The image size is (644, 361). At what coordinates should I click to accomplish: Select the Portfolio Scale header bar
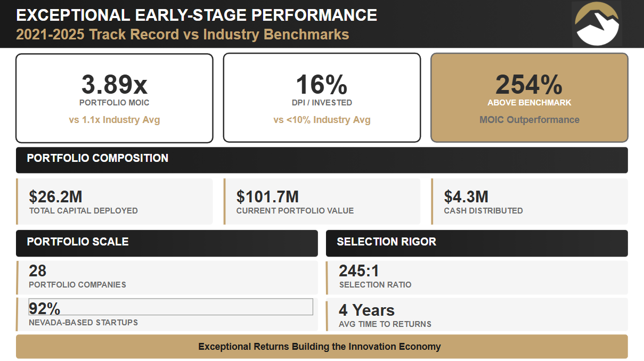[x=167, y=243]
